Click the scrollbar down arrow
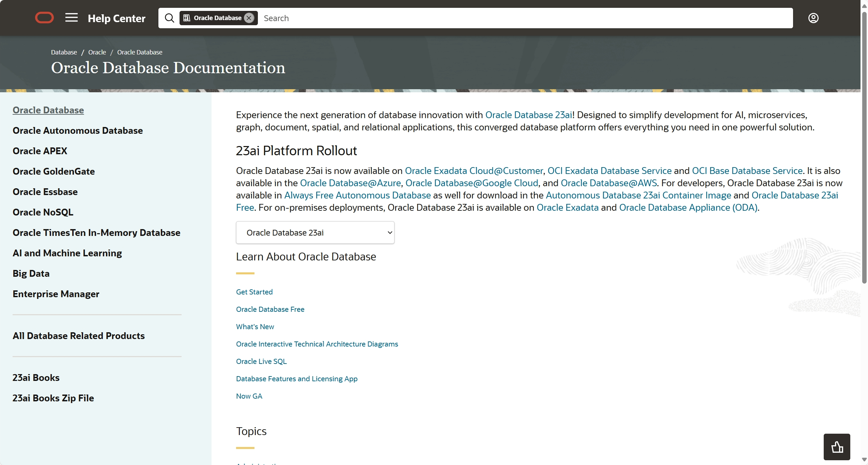The width and height of the screenshot is (868, 465). coord(864,460)
